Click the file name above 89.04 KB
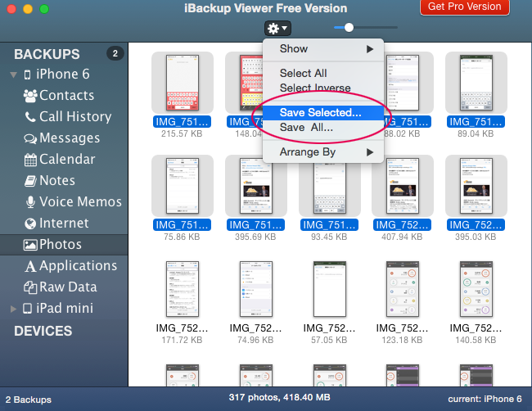This screenshot has height=411, width=532. pyautogui.click(x=476, y=122)
